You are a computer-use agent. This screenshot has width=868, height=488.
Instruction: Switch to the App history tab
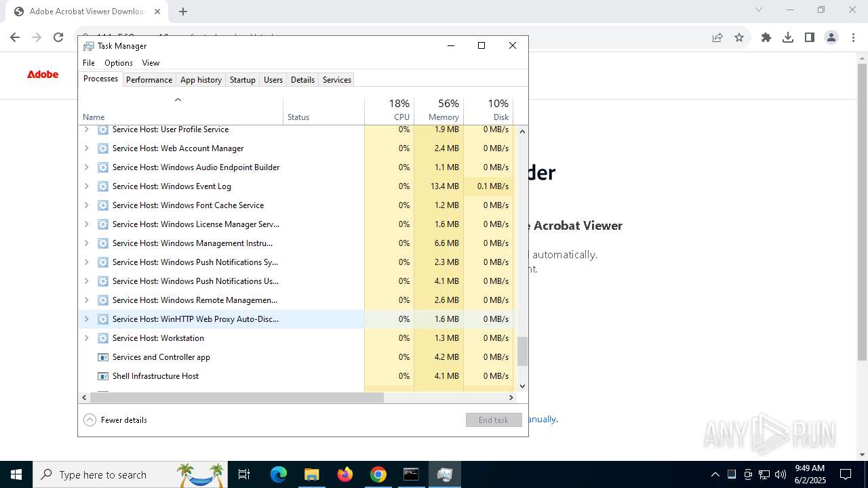point(201,80)
